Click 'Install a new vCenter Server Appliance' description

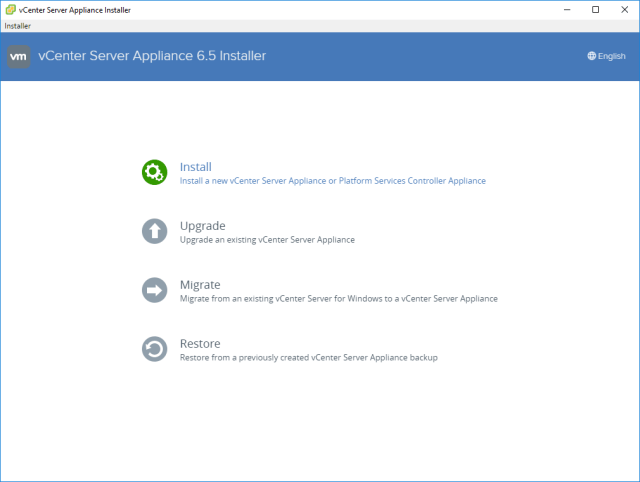tap(332, 181)
